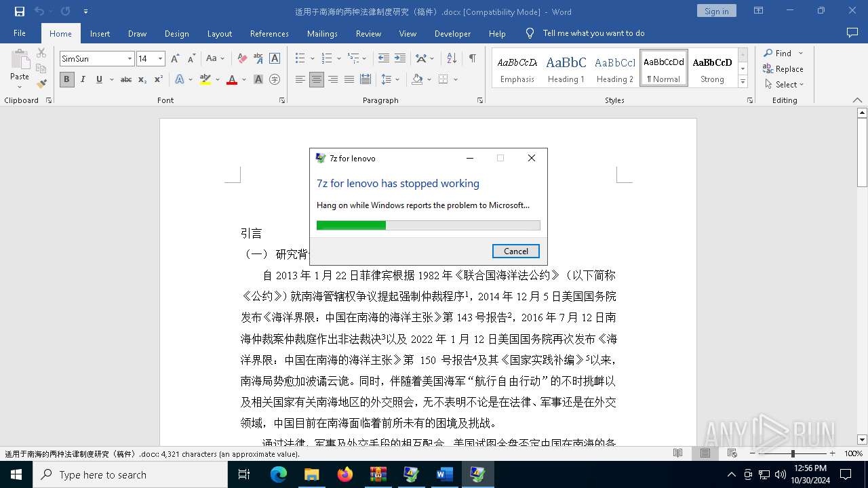Align text to the left

[x=300, y=79]
